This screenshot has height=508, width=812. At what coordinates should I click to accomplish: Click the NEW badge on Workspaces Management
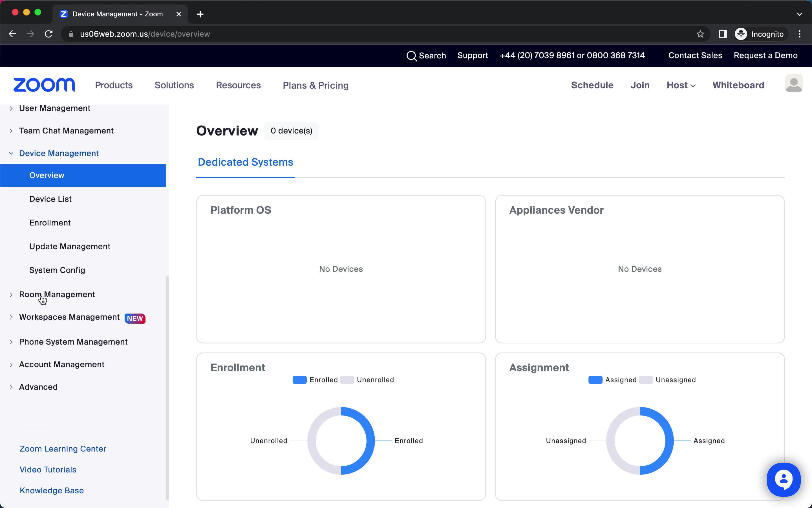pos(135,318)
